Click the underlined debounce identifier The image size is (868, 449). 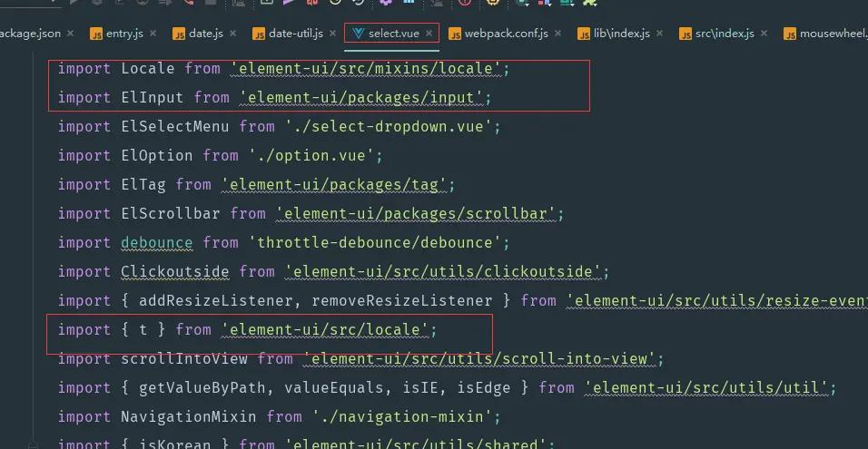point(157,243)
